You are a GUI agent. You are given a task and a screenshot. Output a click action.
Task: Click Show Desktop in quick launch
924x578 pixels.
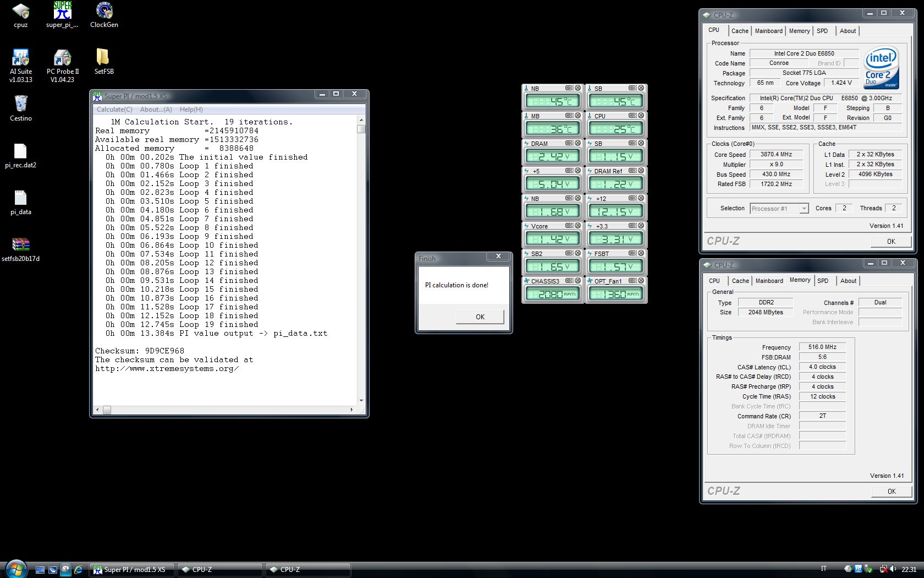[x=40, y=570]
